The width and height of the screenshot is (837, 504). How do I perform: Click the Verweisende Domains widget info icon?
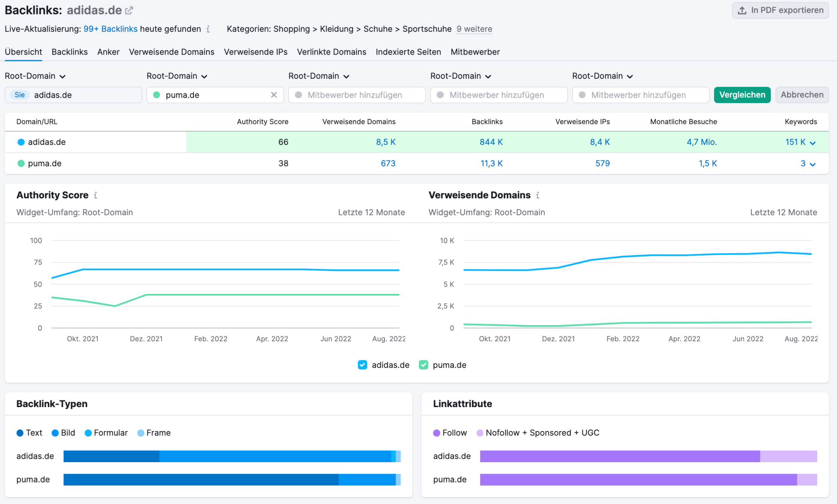tap(537, 195)
